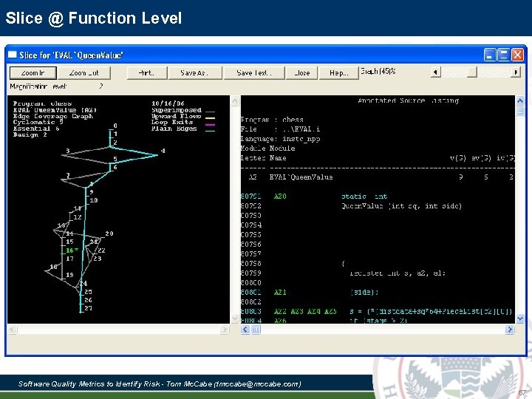Click the Upward Flows legend entry

pos(176,116)
